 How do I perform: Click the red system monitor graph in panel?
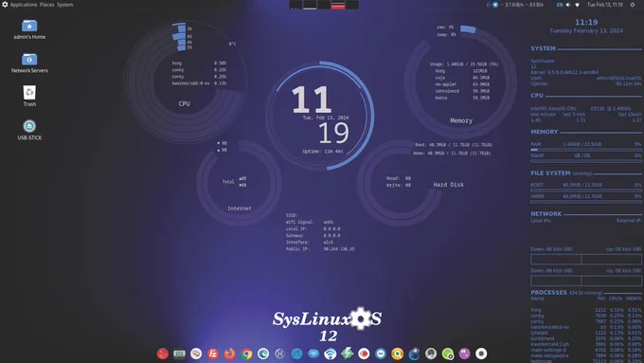(x=338, y=5)
